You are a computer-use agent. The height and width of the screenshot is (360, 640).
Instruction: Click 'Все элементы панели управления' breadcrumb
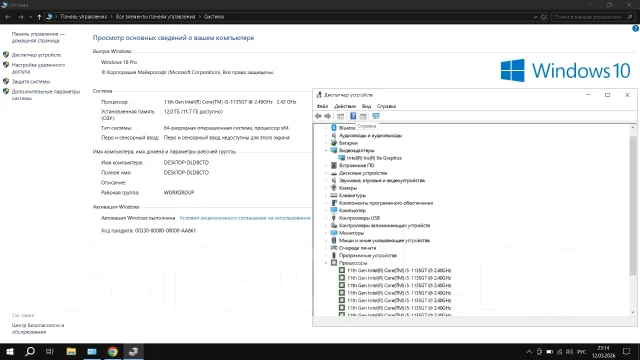click(156, 17)
